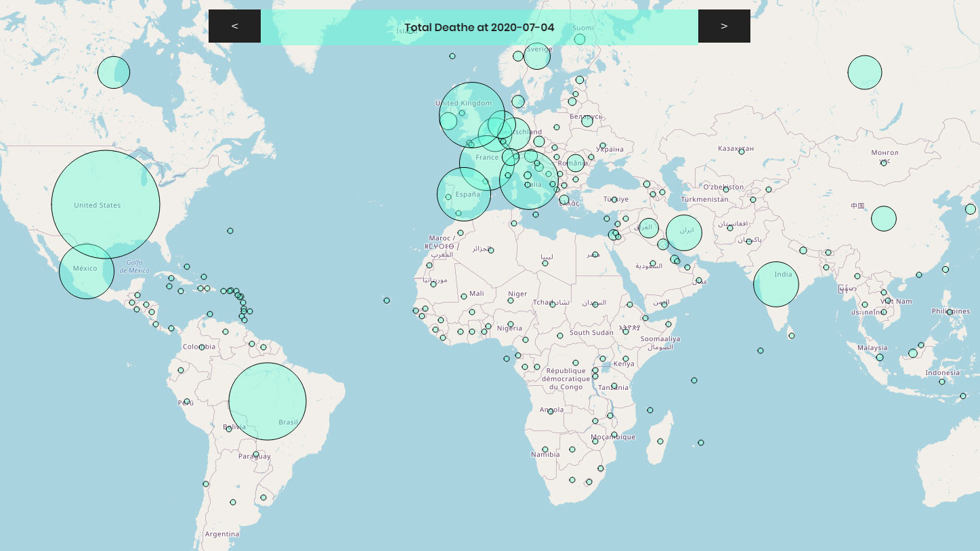The width and height of the screenshot is (980, 551).
Task: Click the Libya small marker
Action: (x=545, y=263)
